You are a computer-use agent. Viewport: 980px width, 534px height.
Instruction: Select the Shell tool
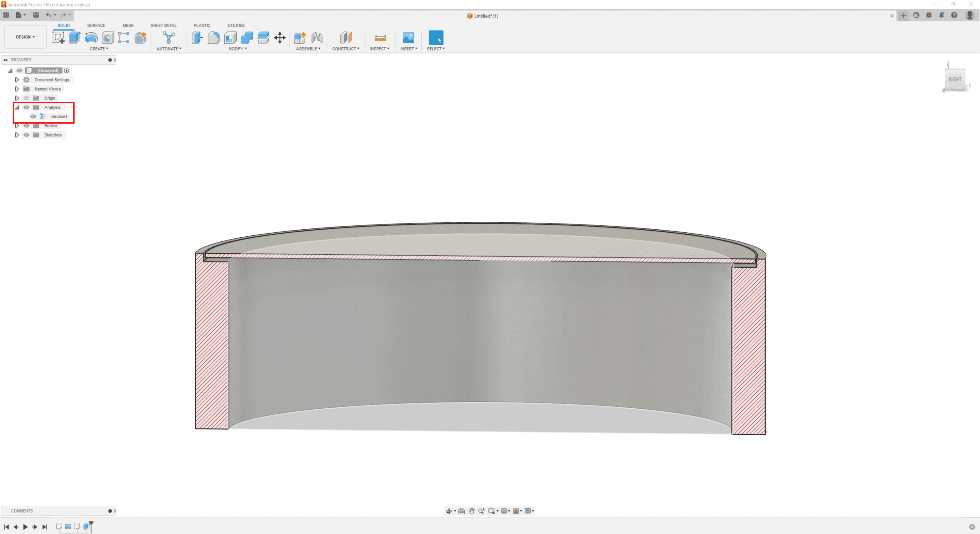tap(230, 38)
